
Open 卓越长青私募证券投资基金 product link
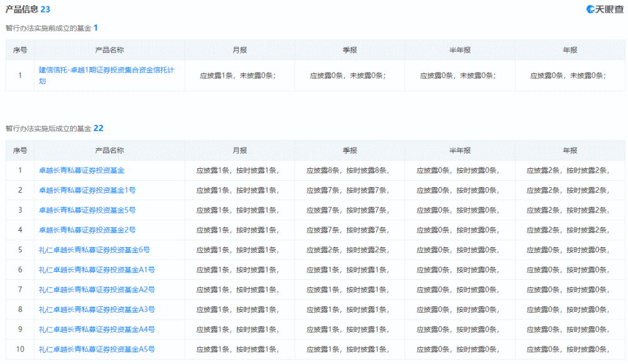81,171
